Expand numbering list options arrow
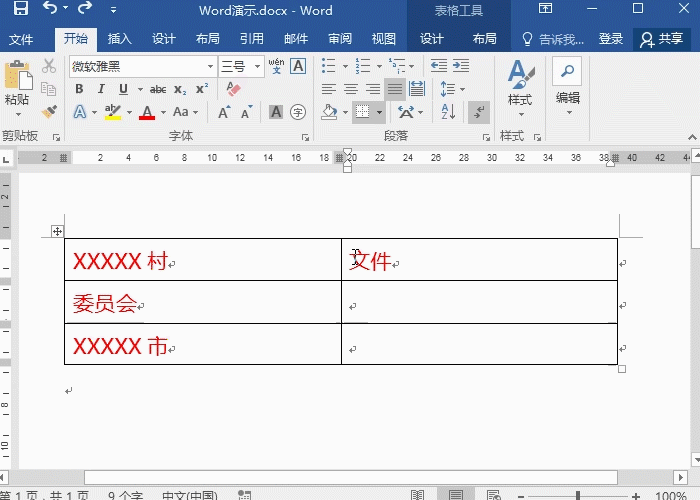 379,67
